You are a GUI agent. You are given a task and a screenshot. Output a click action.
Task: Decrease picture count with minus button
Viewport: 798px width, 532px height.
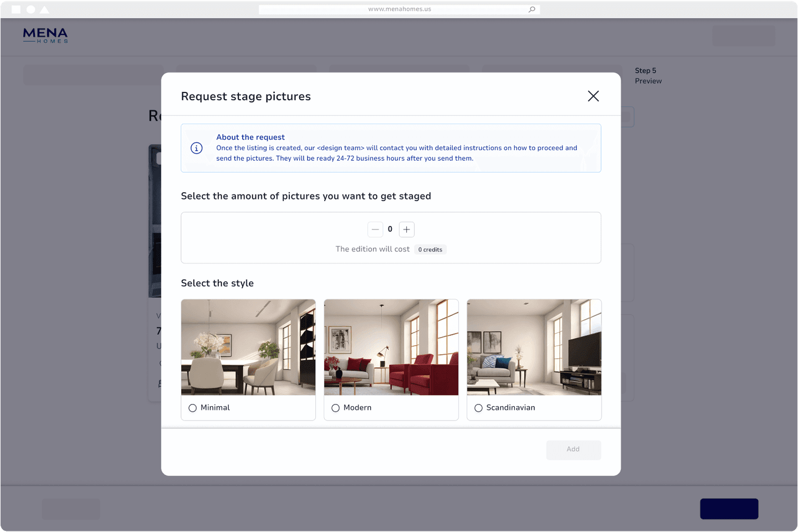[375, 229]
